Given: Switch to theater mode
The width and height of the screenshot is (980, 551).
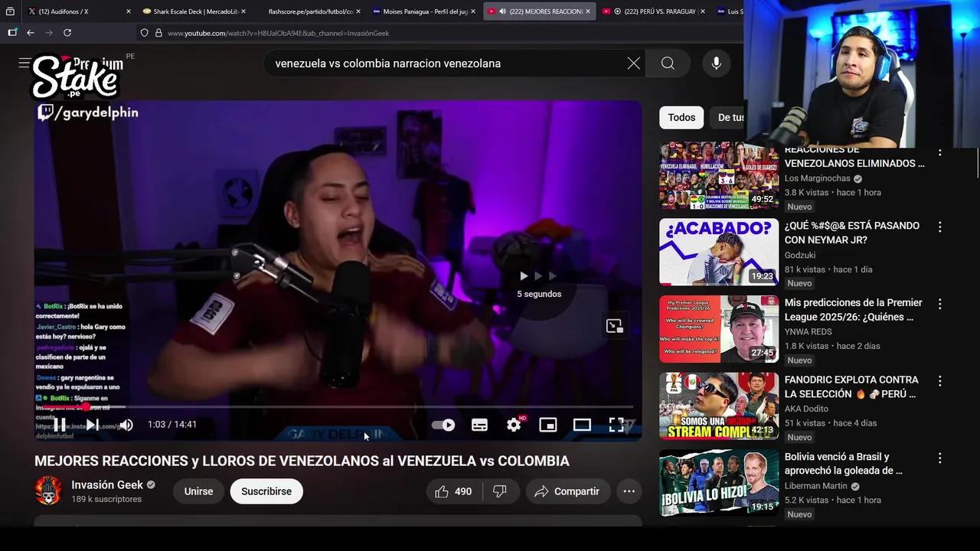Looking at the screenshot, I should pyautogui.click(x=582, y=425).
